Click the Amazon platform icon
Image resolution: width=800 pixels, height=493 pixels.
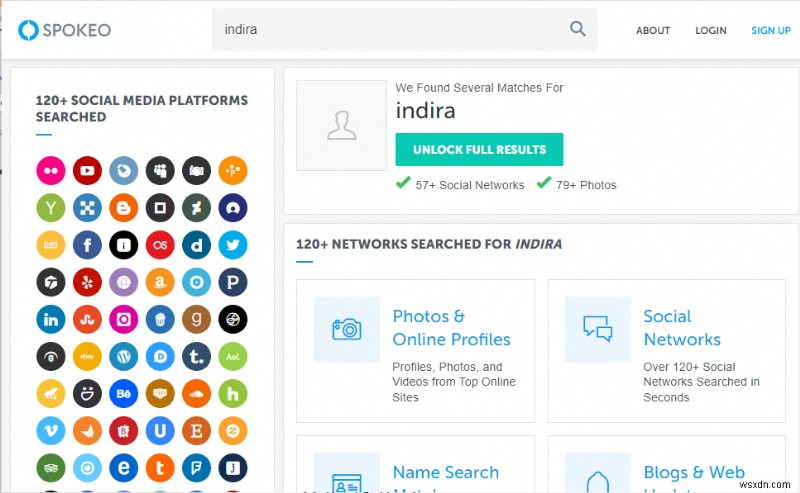(x=160, y=282)
